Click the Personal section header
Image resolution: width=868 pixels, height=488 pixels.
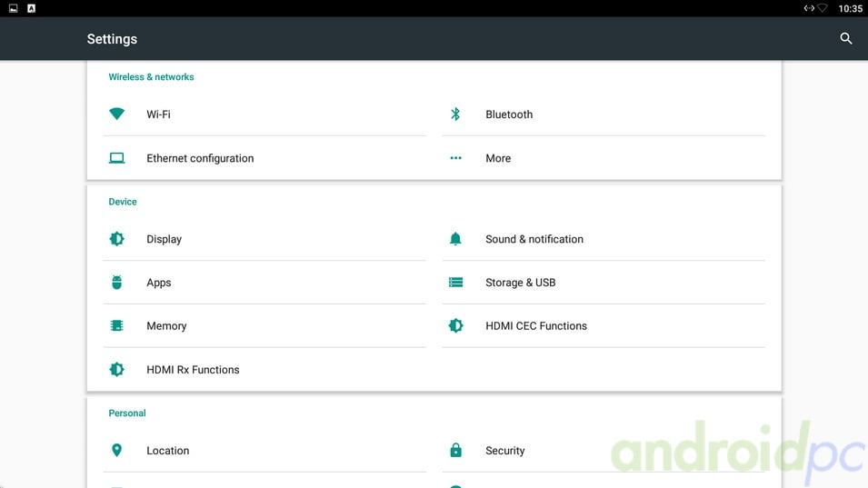tap(126, 413)
